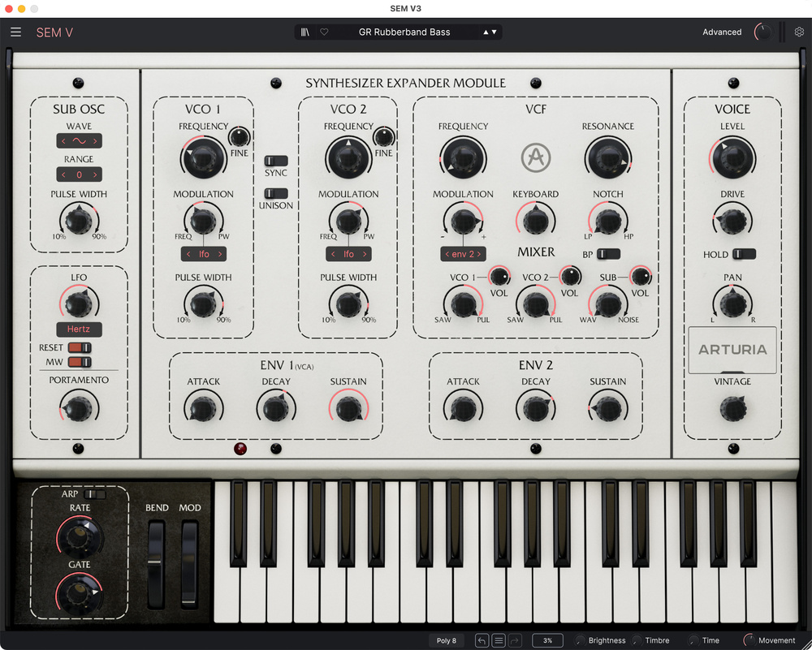Screen dimensions: 812x650
Task: Enable the UNISON switch
Action: click(276, 193)
